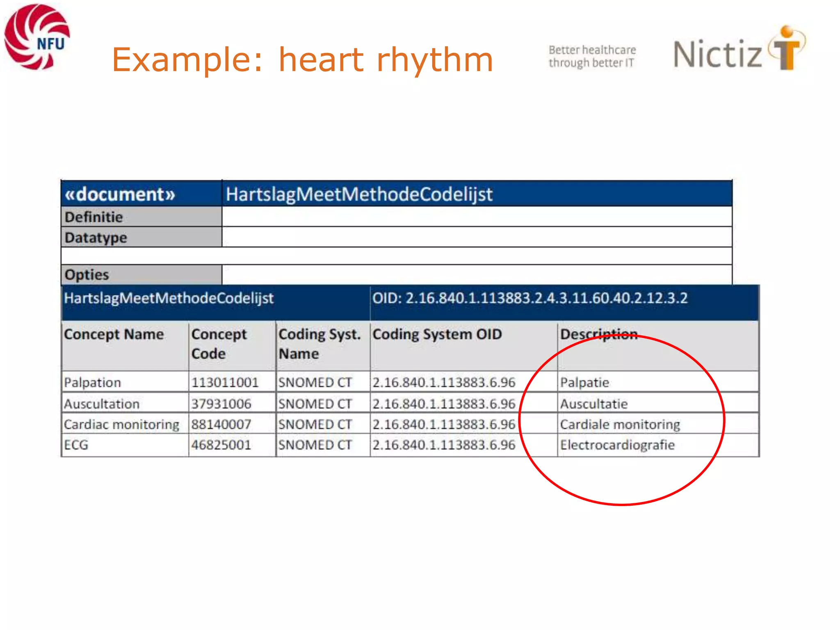Click the 'Better healthcare through better IT' tagline
The image size is (840, 630).
(x=592, y=56)
